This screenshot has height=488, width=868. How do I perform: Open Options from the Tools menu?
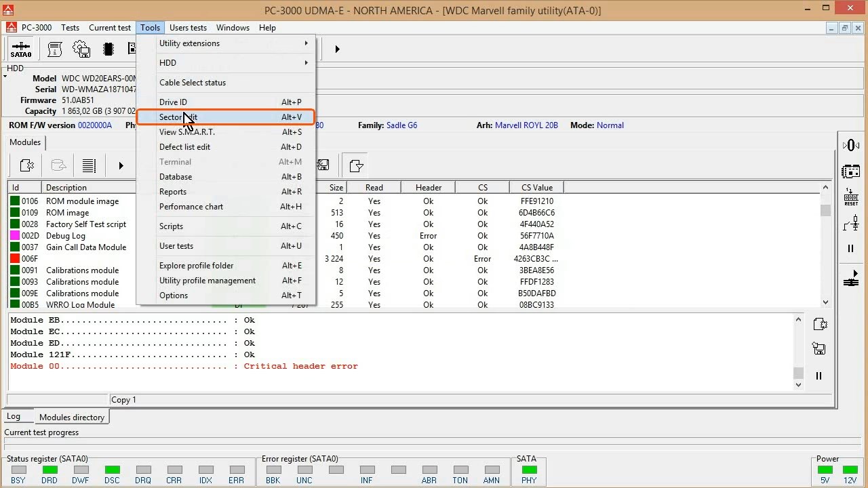tap(226, 296)
